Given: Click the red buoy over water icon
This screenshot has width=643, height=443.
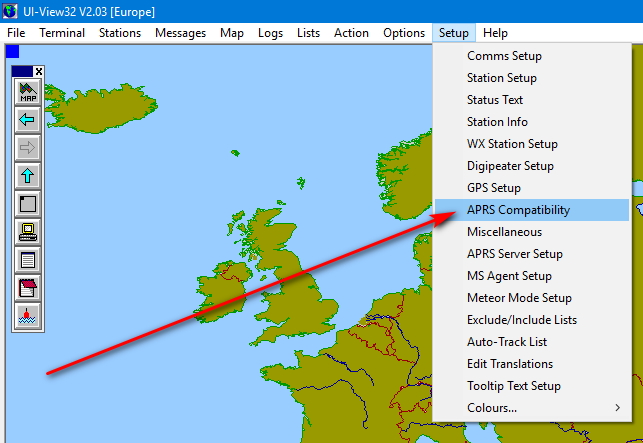Looking at the screenshot, I should tap(28, 317).
